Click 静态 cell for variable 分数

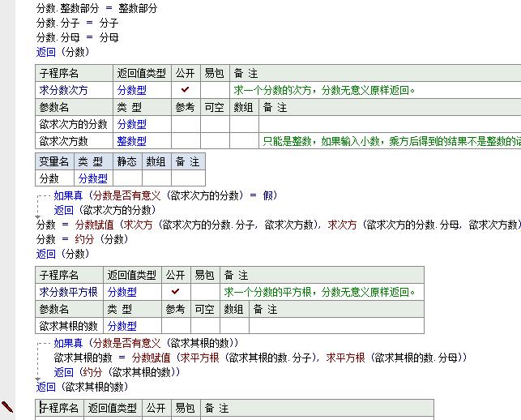[x=127, y=178]
